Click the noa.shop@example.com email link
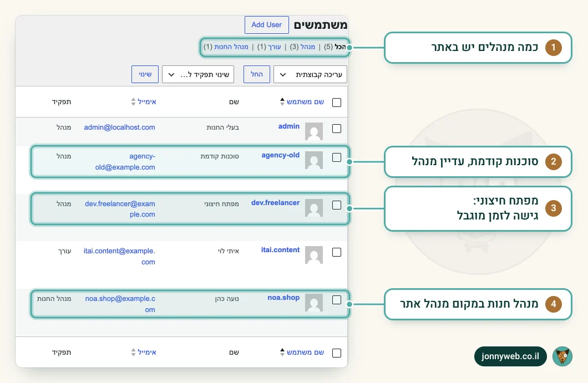Image resolution: width=588 pixels, height=383 pixels. [x=120, y=304]
